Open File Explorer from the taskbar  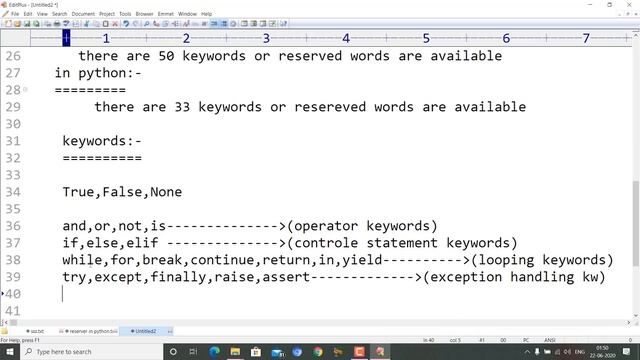[235, 351]
